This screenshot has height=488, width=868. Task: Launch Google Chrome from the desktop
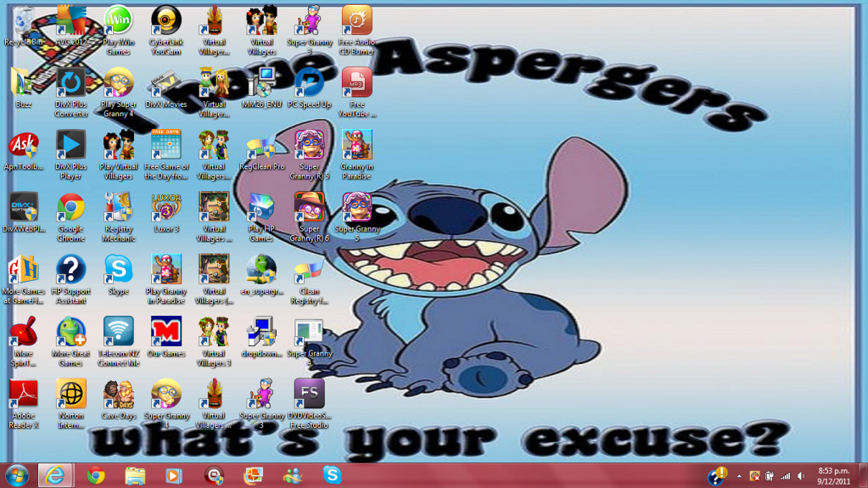[x=71, y=217]
